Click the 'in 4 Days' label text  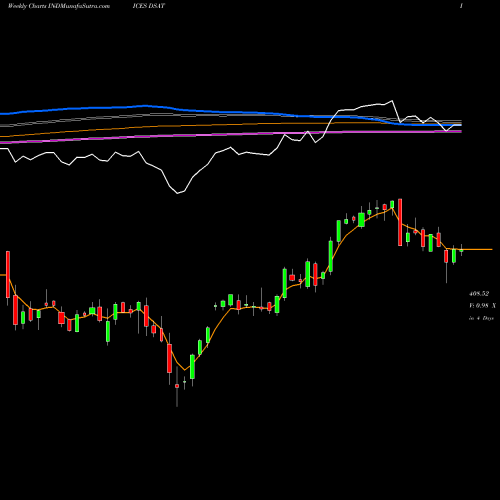click(481, 318)
